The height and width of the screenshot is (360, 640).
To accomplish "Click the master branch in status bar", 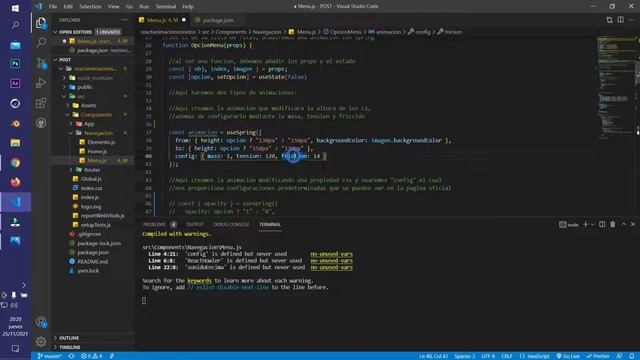I will click(50, 356).
